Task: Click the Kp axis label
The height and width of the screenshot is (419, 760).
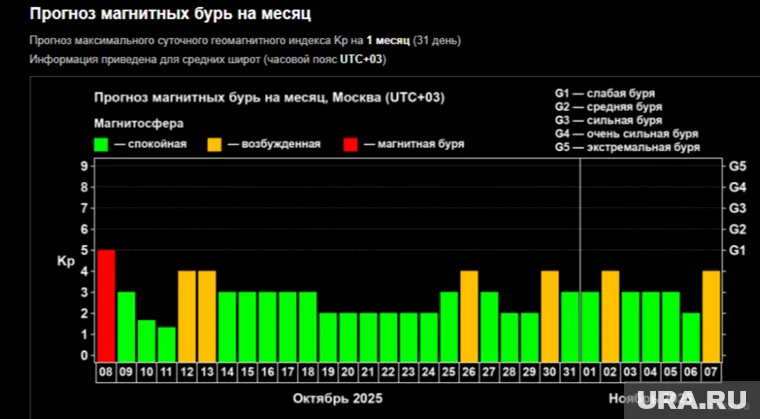Action: (66, 261)
